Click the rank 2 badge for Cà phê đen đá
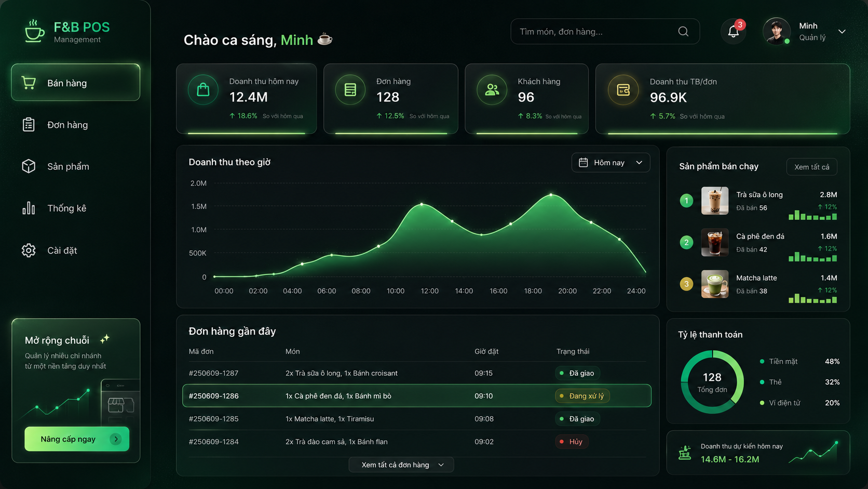Screen dimensions: 868x489 tap(686, 242)
